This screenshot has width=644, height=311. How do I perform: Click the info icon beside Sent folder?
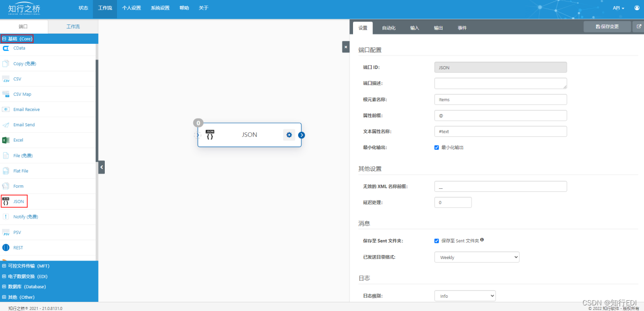point(482,240)
